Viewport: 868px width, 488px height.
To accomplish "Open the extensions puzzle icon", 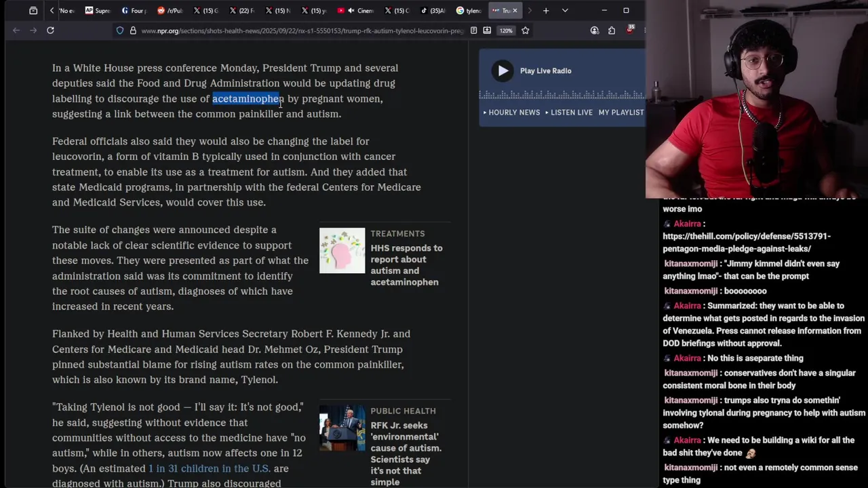I will pyautogui.click(x=612, y=30).
